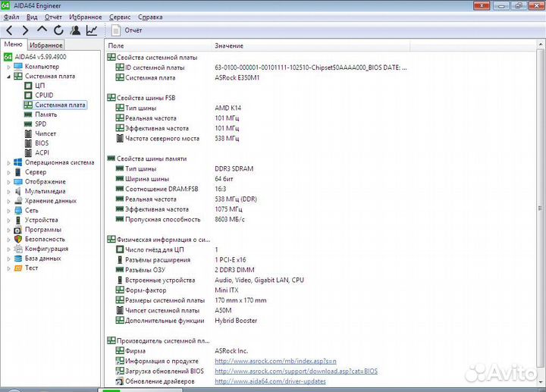
Task: Select the Форм-фактор Mini ITX row
Action: click(177, 290)
